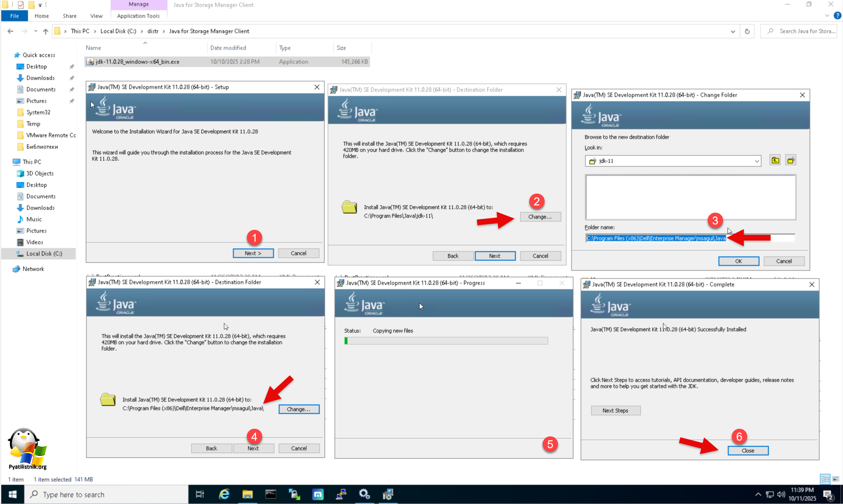Image resolution: width=843 pixels, height=504 pixels.
Task: Expand the ribbon chevron
Action: [827, 16]
